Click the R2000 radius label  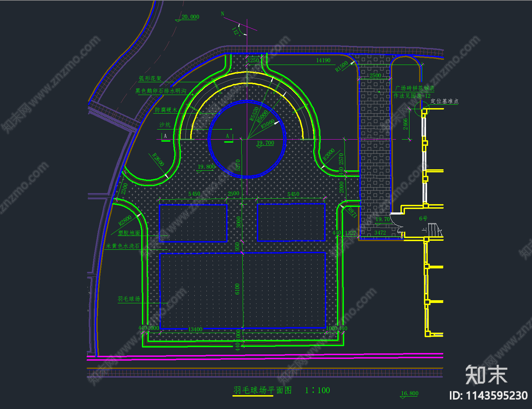[x=329, y=154]
